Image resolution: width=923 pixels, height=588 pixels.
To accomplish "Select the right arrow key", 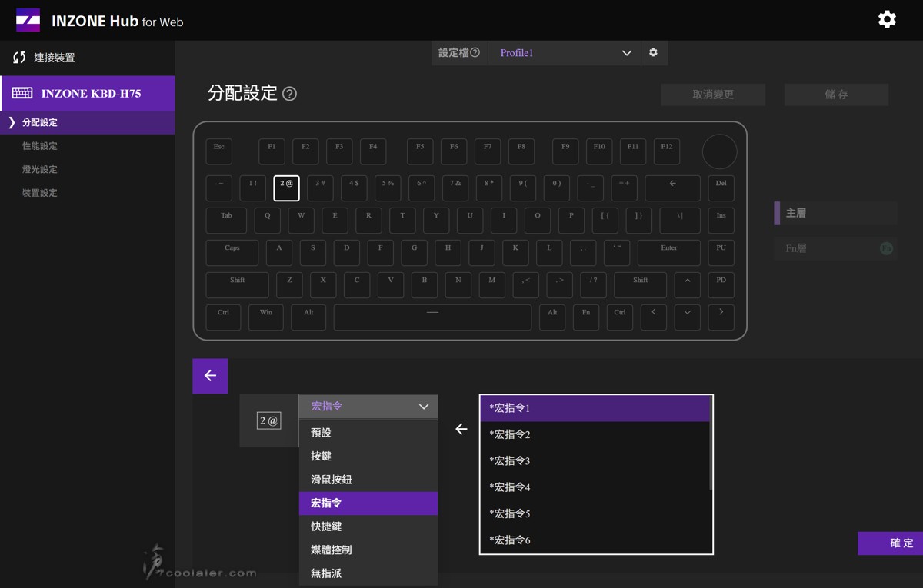I will 721,317.
